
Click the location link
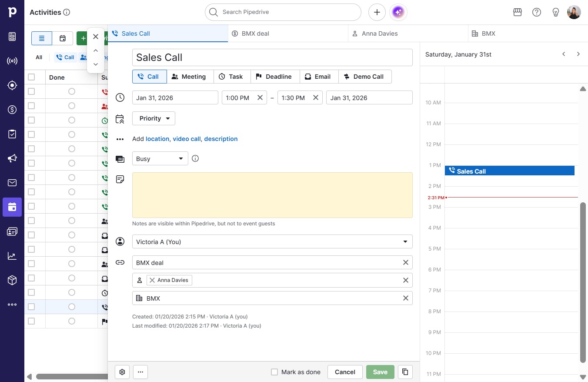157,139
